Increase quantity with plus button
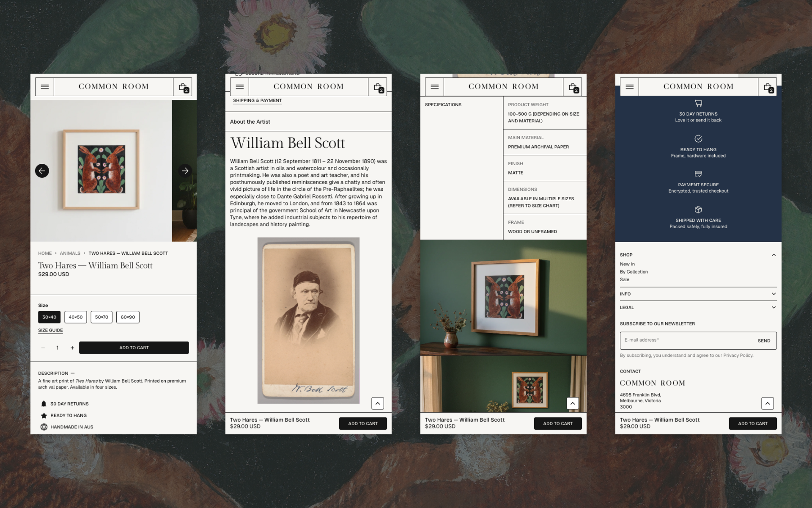 pos(72,348)
